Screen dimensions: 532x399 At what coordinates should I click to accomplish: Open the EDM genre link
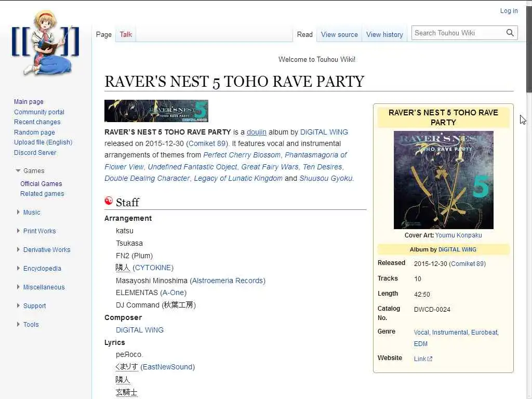point(421,344)
